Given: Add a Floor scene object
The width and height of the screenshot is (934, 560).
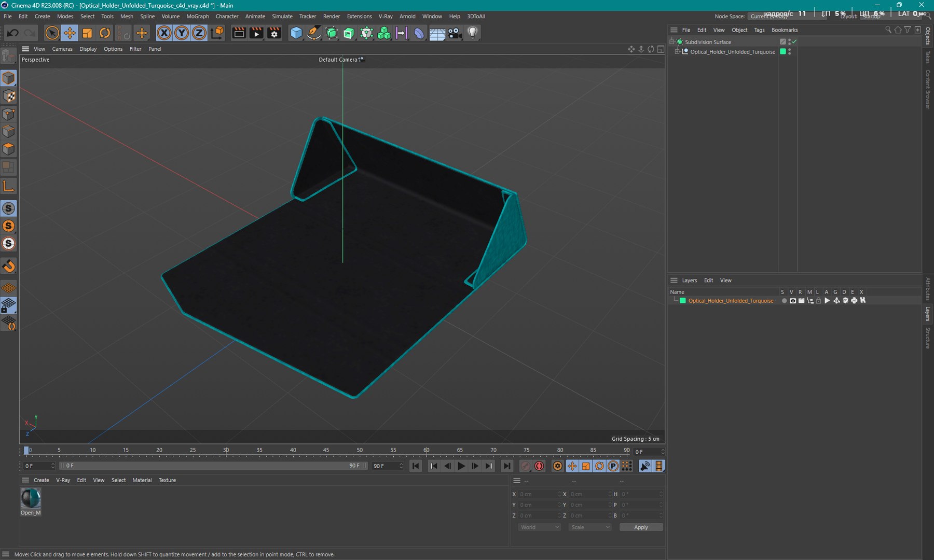Looking at the screenshot, I should 437,33.
